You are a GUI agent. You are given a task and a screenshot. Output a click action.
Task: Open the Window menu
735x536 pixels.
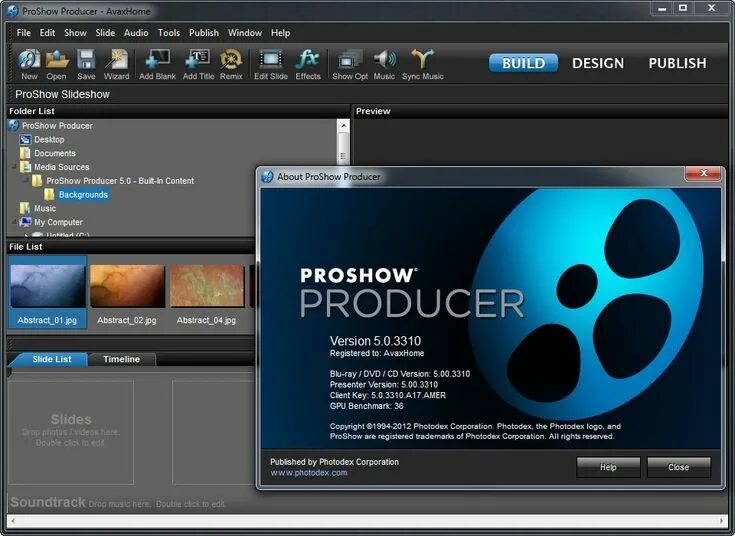click(x=245, y=33)
